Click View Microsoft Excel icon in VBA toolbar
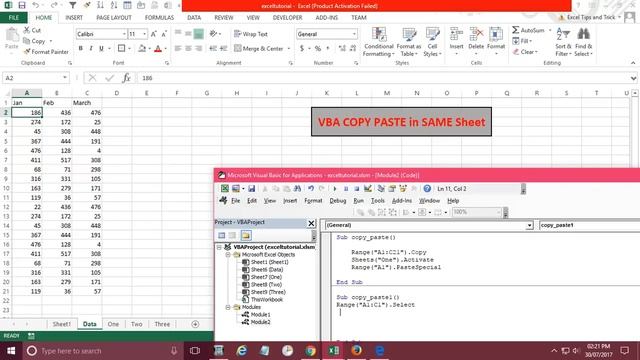 tap(224, 189)
